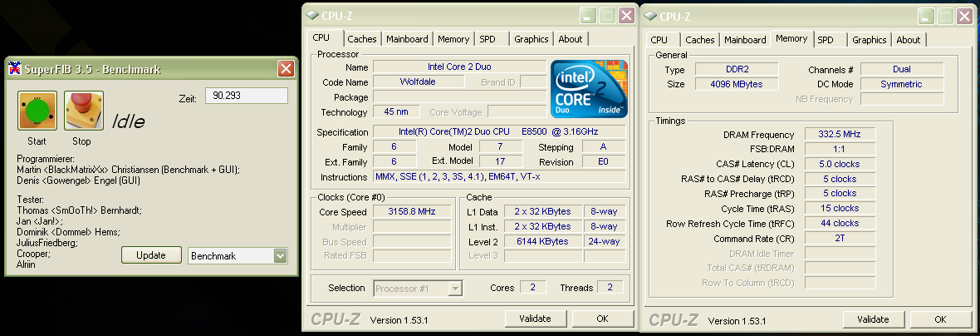Click OK in the right CPU-Z window

coord(940,319)
